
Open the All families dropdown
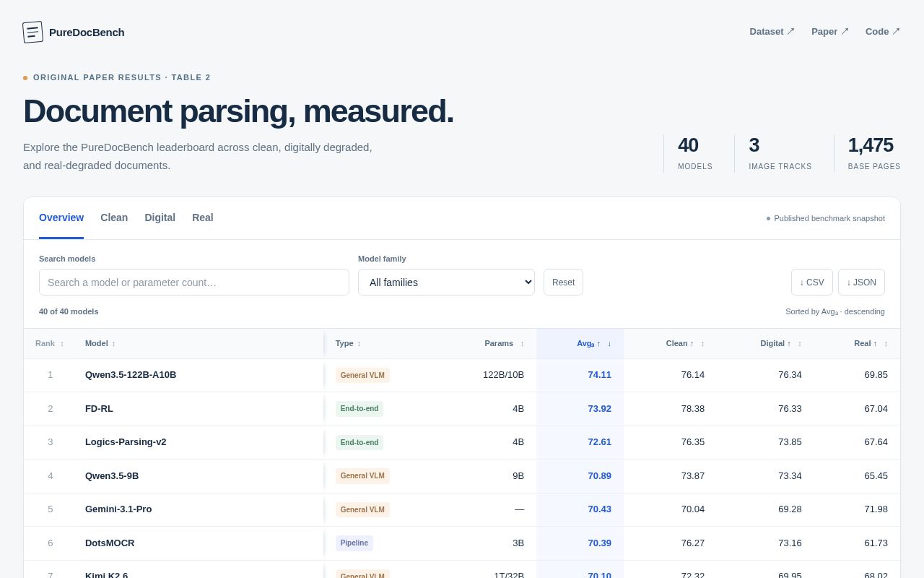point(446,282)
